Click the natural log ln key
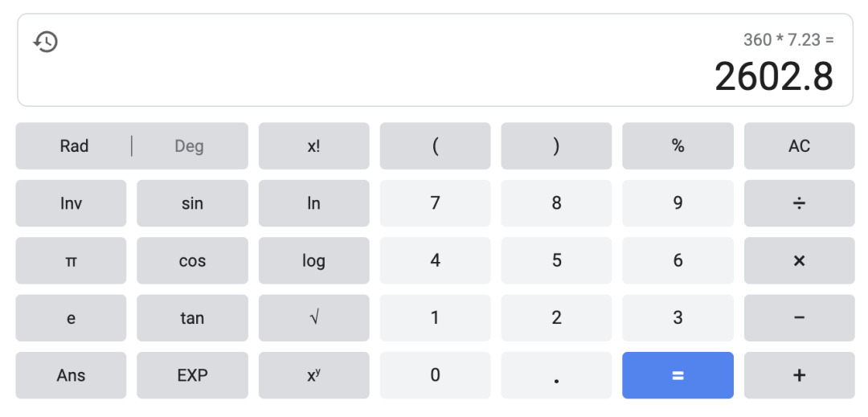Screen dimensions: 868x417 point(314,203)
